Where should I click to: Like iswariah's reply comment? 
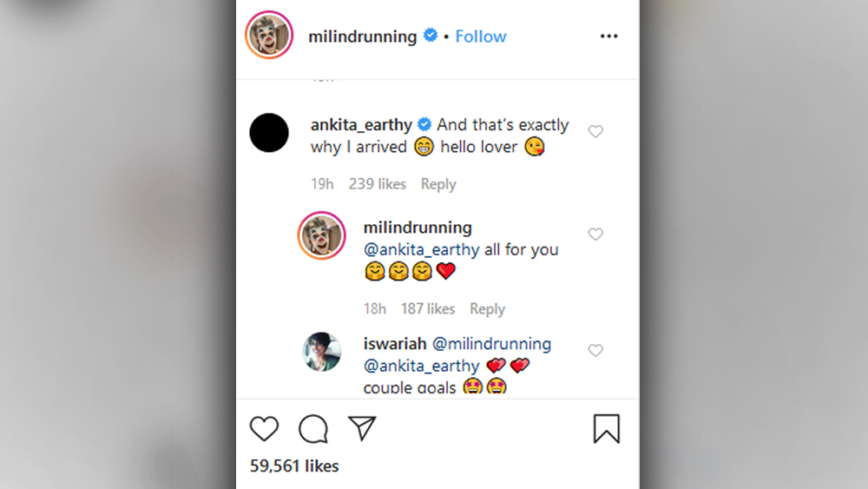595,351
